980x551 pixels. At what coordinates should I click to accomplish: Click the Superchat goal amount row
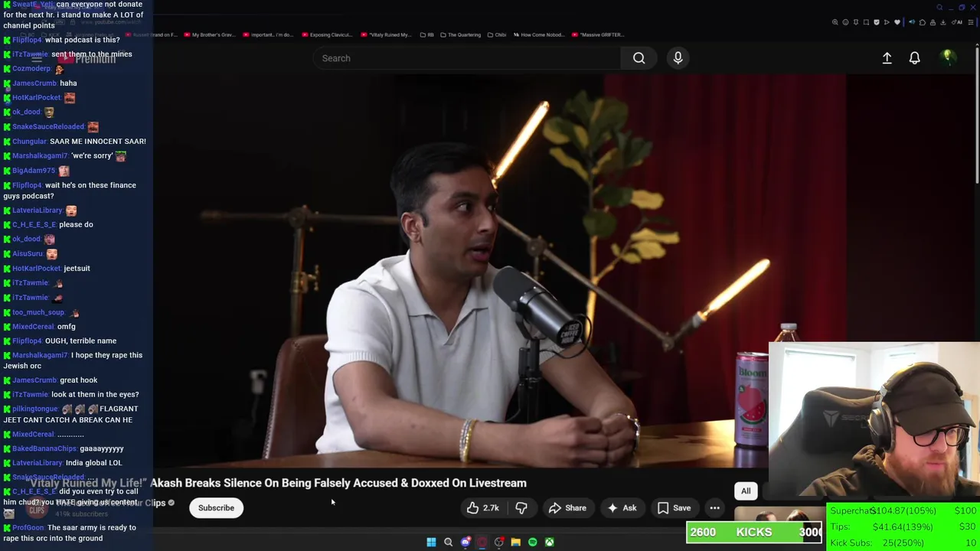click(903, 510)
